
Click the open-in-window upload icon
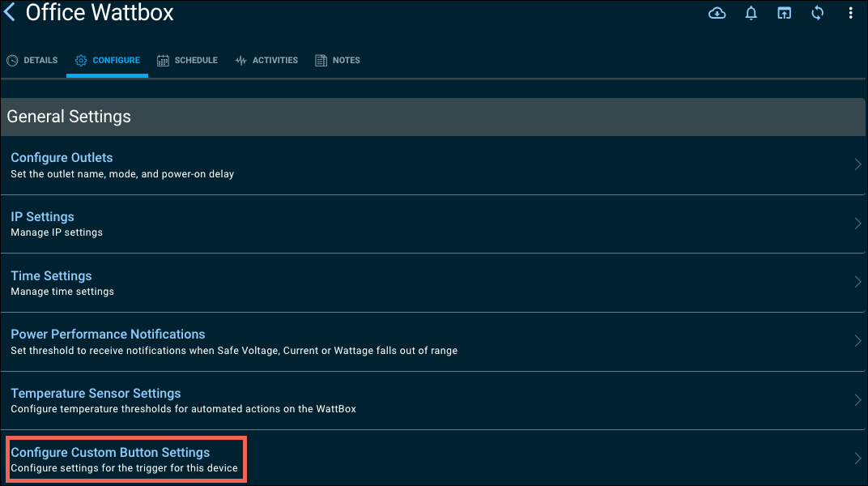(x=784, y=13)
